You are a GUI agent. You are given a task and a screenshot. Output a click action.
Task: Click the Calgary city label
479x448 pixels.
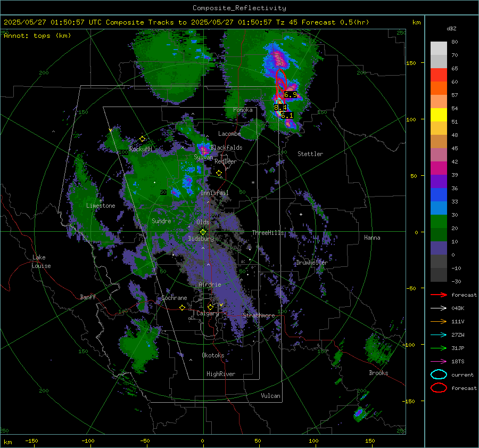point(208,313)
